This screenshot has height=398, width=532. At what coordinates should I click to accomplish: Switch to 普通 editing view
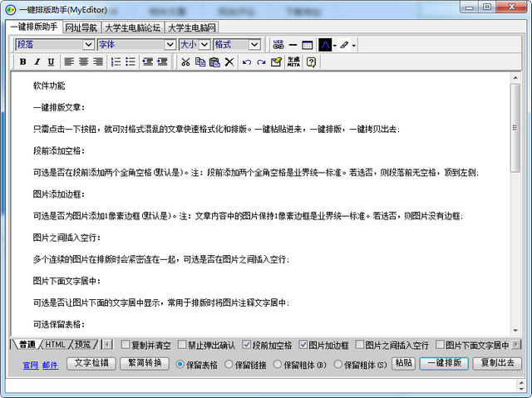coord(27,345)
